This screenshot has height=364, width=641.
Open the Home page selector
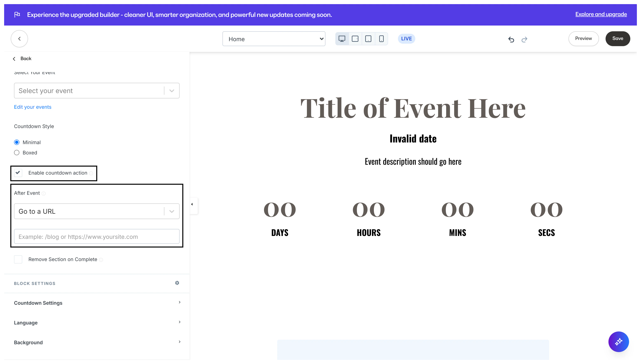tap(274, 39)
